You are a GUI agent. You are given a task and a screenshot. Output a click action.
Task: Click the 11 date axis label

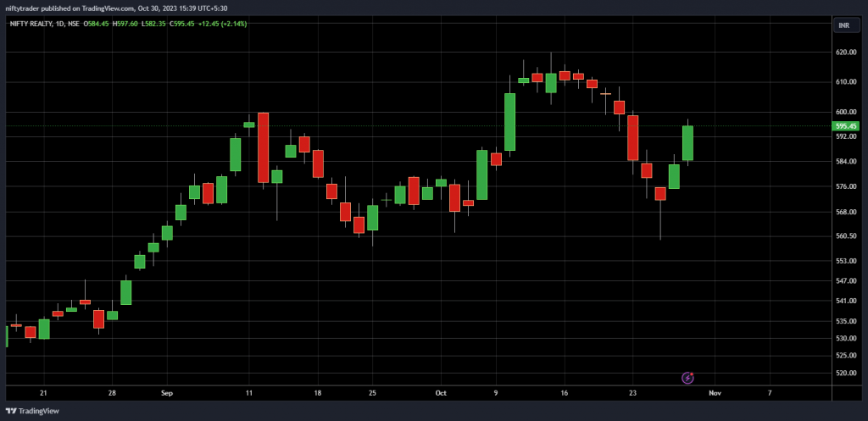click(249, 393)
